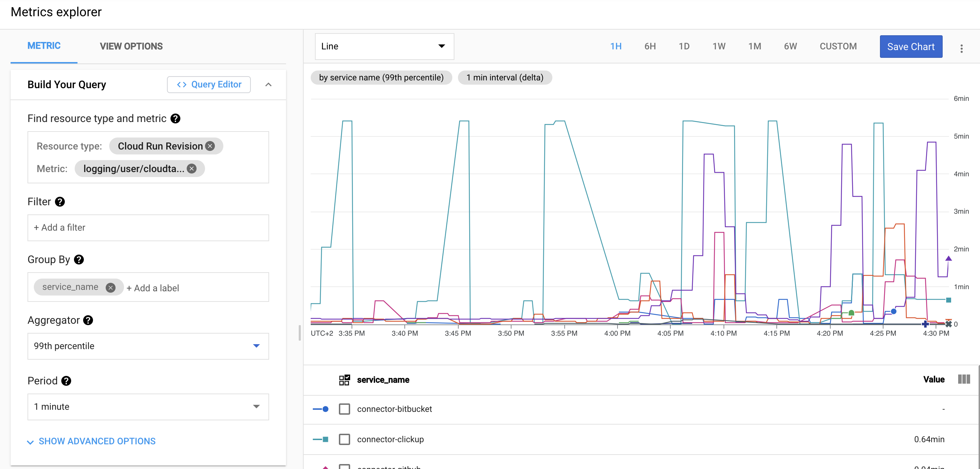Open the help icon beside Find resource type
The image size is (980, 469).
click(175, 118)
